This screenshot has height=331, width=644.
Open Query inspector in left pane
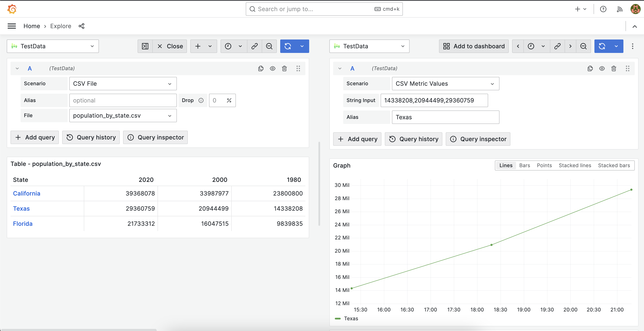point(155,138)
